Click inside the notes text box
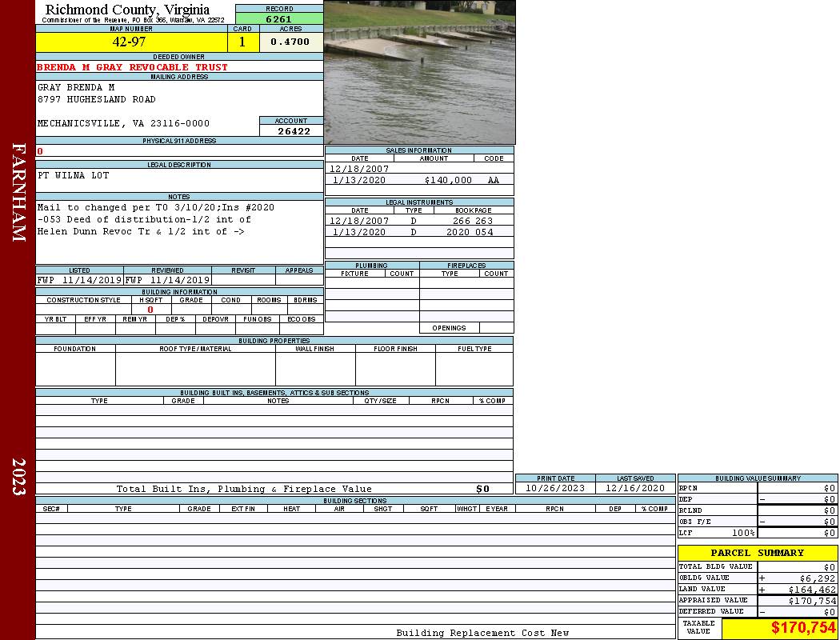The image size is (840, 640). tap(178, 232)
